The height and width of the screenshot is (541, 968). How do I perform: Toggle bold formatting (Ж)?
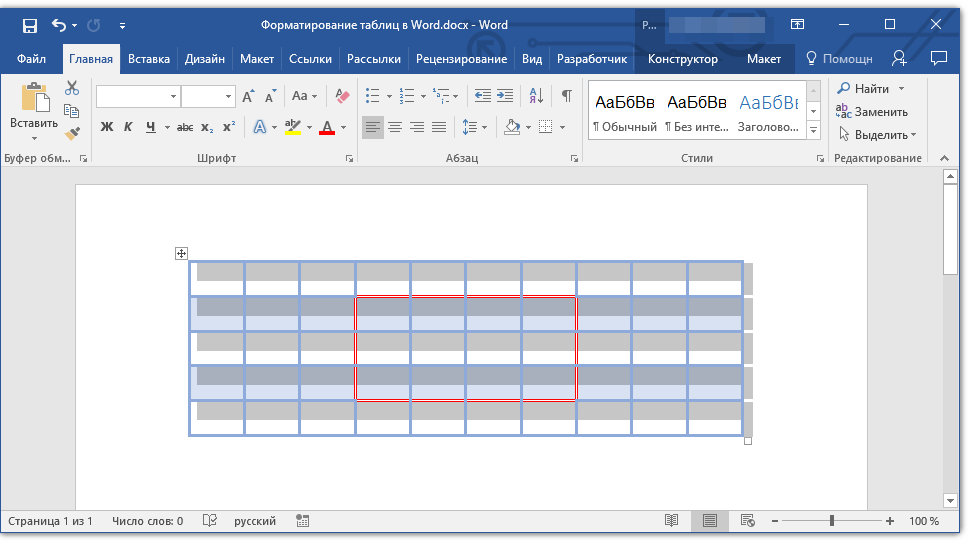coord(107,127)
